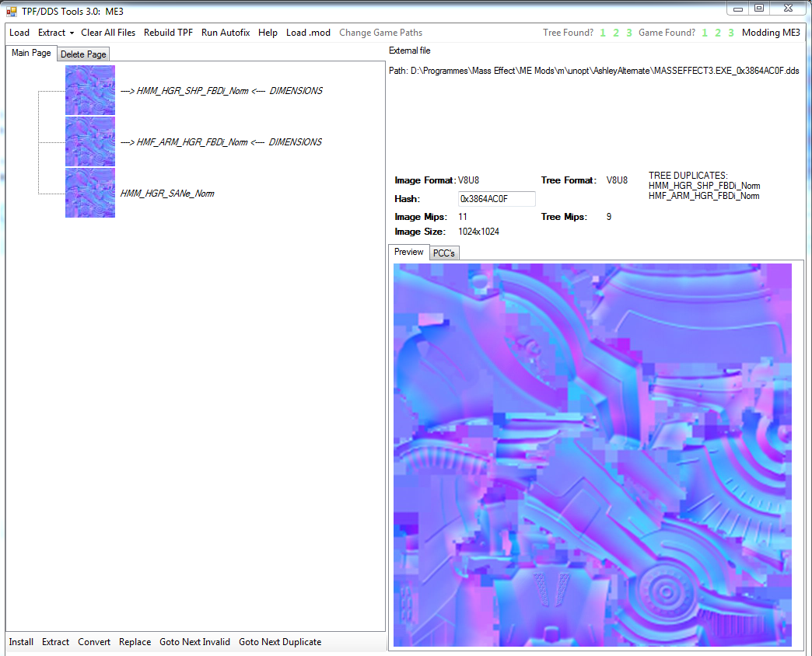Click Tree Found indicator 1
Screen dimensions: 812x656
pos(603,33)
